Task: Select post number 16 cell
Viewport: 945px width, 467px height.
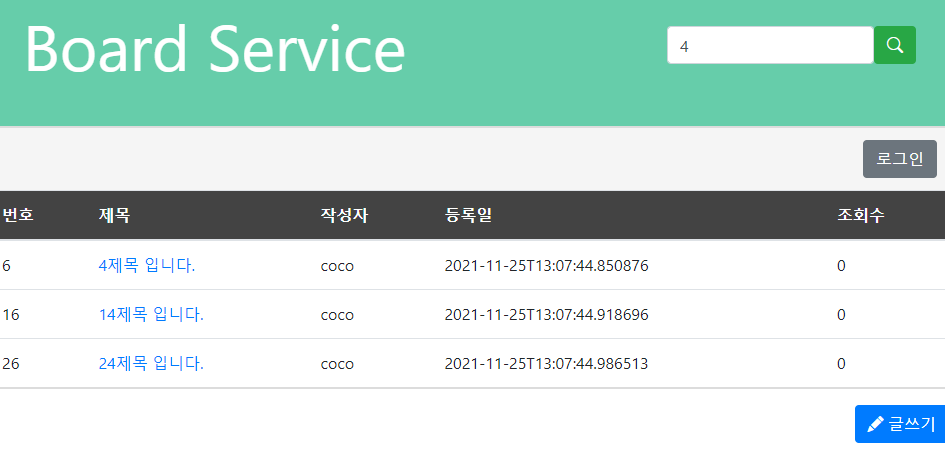Action: coord(11,315)
